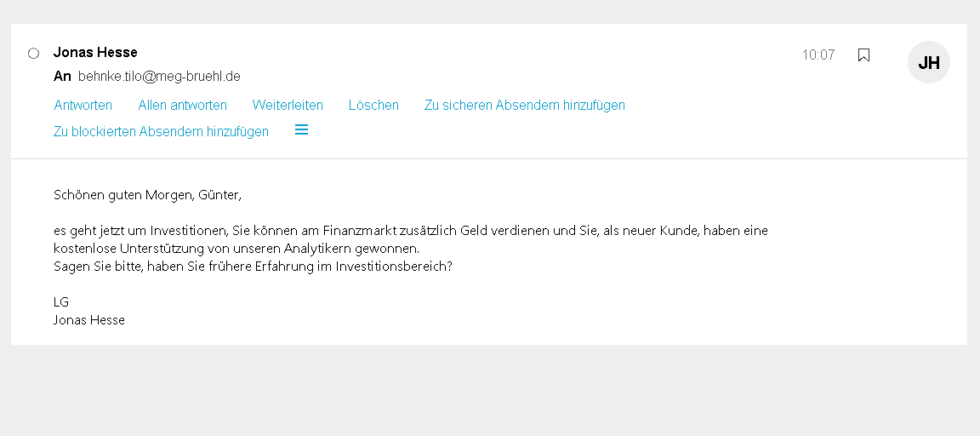
Task: Click the 10:07 timestamp
Action: click(x=818, y=54)
